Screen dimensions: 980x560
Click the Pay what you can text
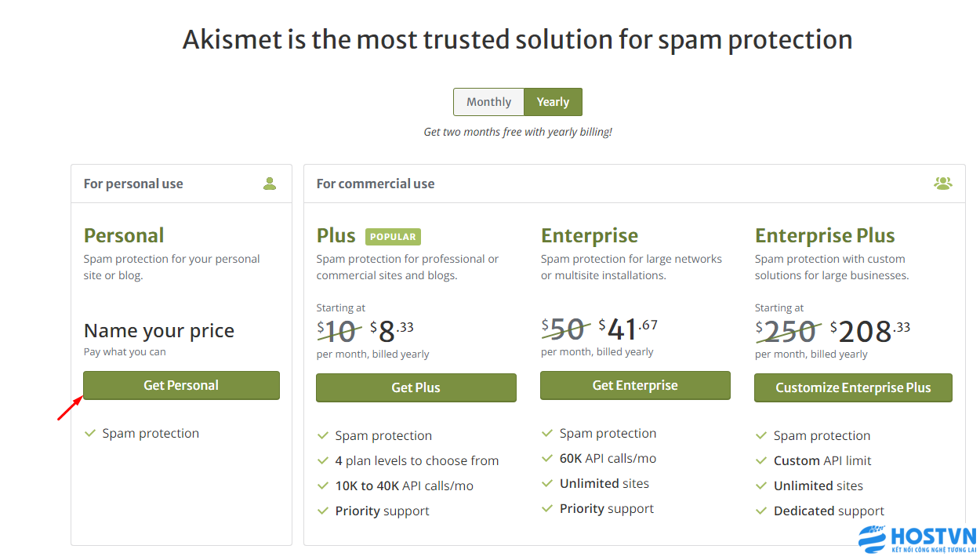coord(125,351)
